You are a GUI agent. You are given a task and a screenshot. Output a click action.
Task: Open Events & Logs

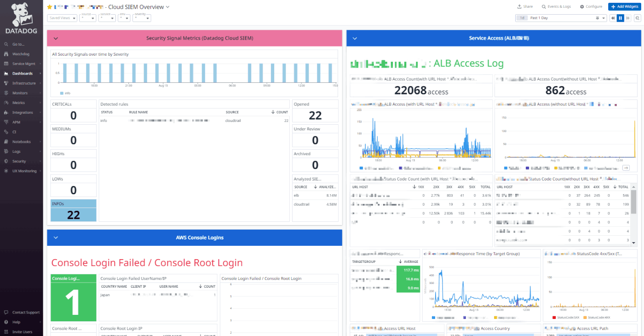coord(556,6)
